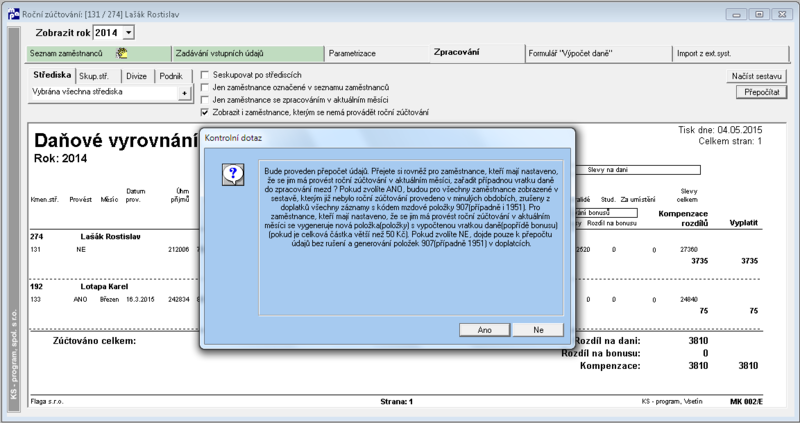Uncheck Zobrazit i zaměstnance bez ročního zúčtování
The width and height of the screenshot is (800, 423).
[205, 112]
